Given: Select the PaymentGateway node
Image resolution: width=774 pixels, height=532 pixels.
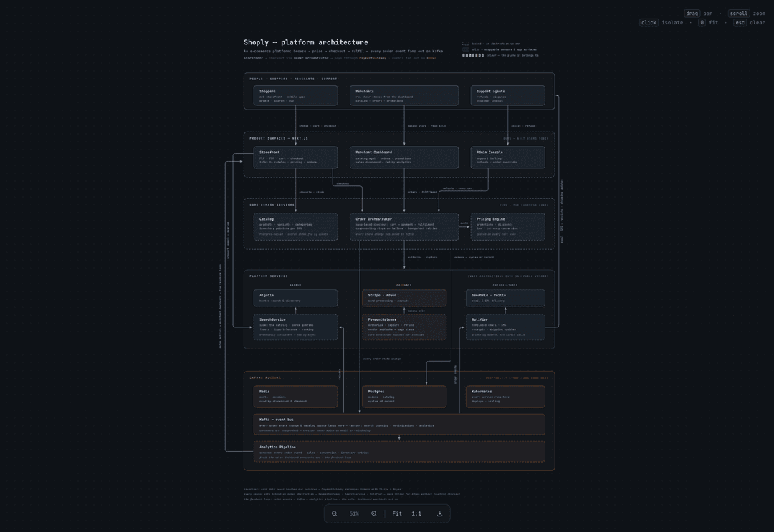Looking at the screenshot, I should (x=404, y=327).
